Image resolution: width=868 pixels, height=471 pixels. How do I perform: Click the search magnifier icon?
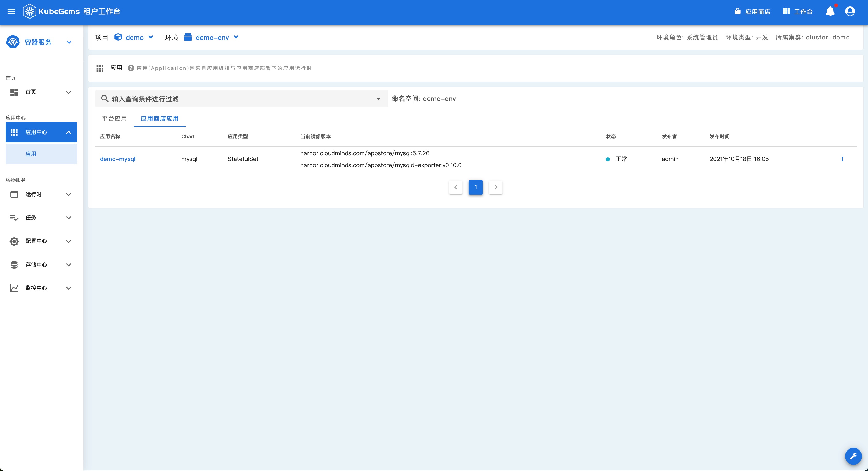pyautogui.click(x=105, y=98)
